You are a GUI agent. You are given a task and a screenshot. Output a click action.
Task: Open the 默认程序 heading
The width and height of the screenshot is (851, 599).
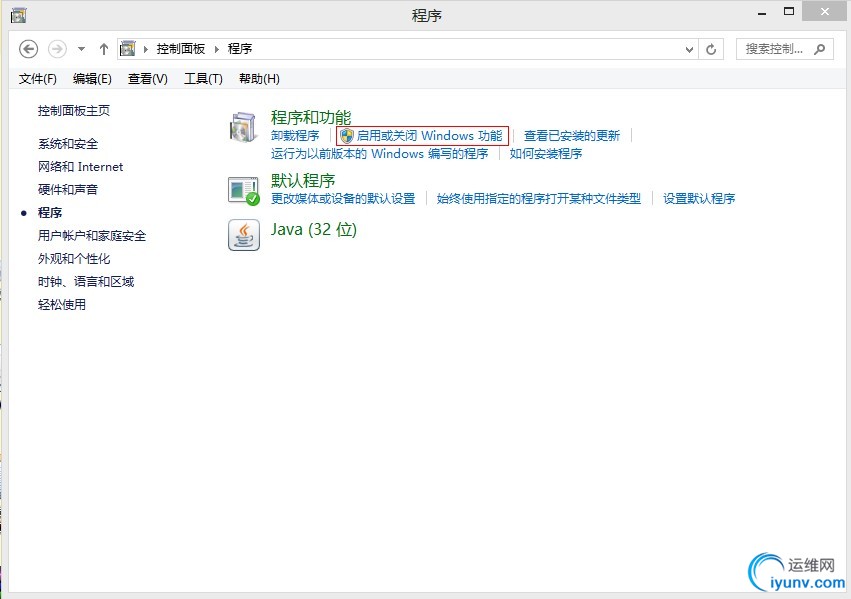[303, 180]
